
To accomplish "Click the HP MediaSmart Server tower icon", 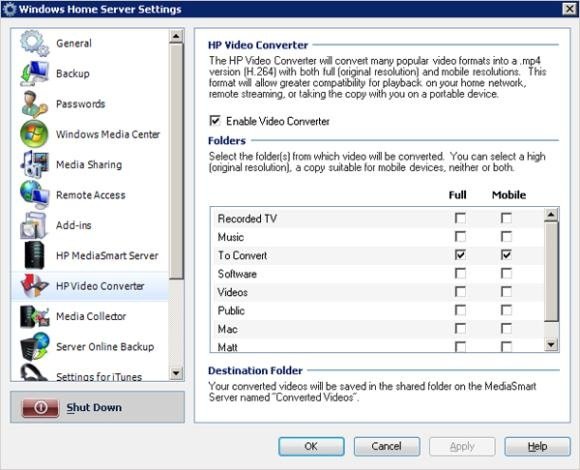I will (x=34, y=255).
